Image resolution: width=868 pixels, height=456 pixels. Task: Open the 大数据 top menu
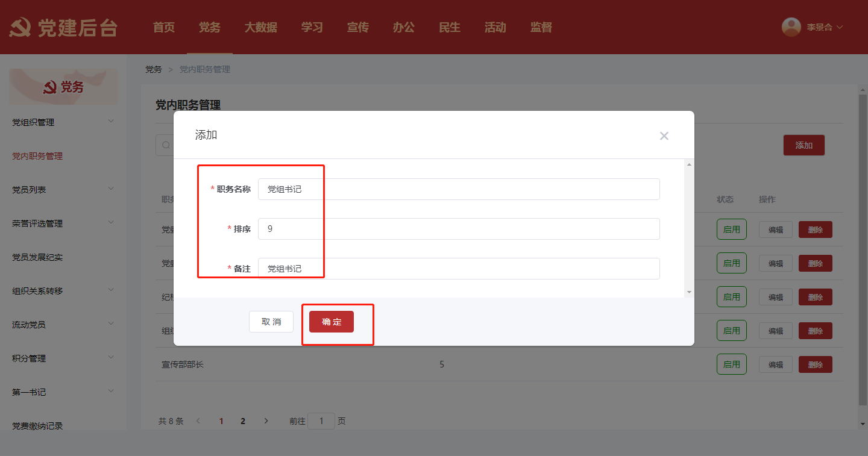[260, 27]
